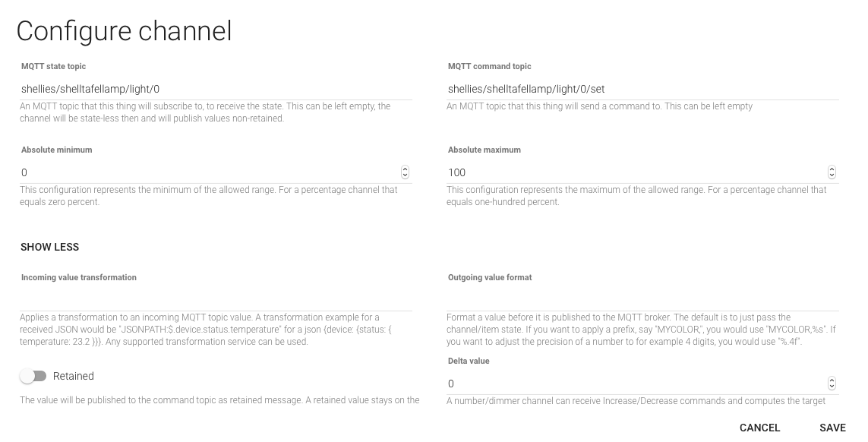The height and width of the screenshot is (442, 868).
Task: Click into the Absolute maximum number field
Action: click(635, 172)
